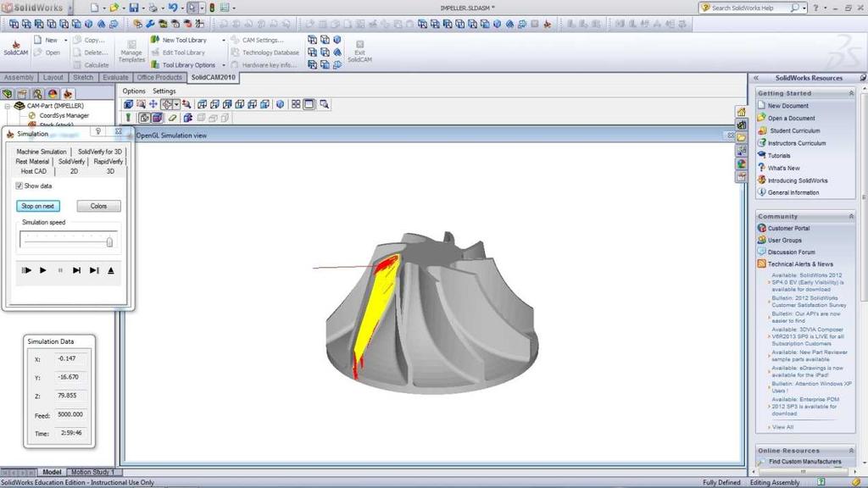
Task: Click the help question mark in Simulation dialog
Action: click(98, 131)
